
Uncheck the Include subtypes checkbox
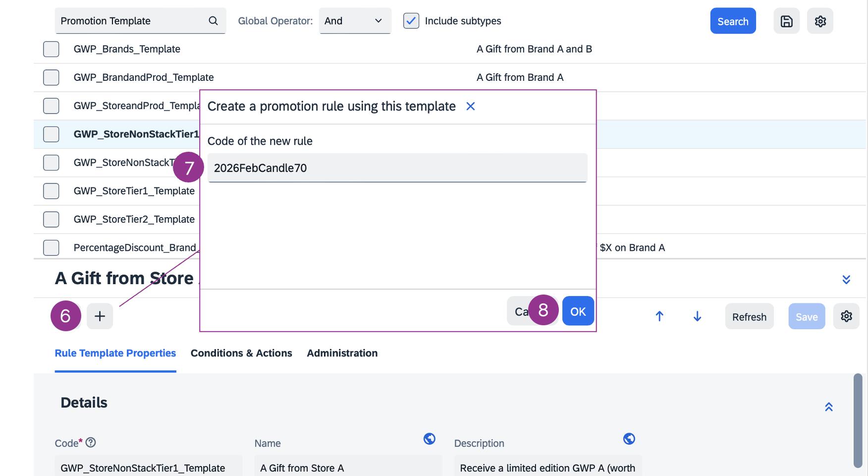coord(411,21)
